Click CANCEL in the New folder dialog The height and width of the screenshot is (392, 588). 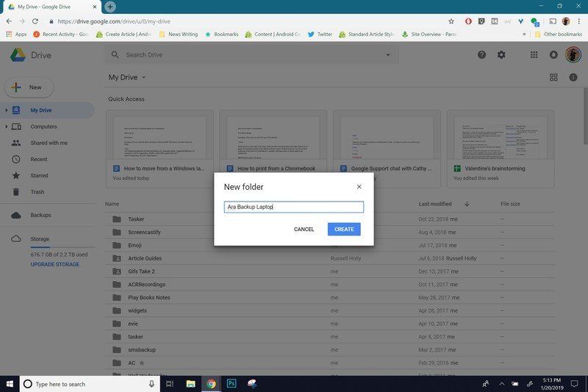point(304,229)
